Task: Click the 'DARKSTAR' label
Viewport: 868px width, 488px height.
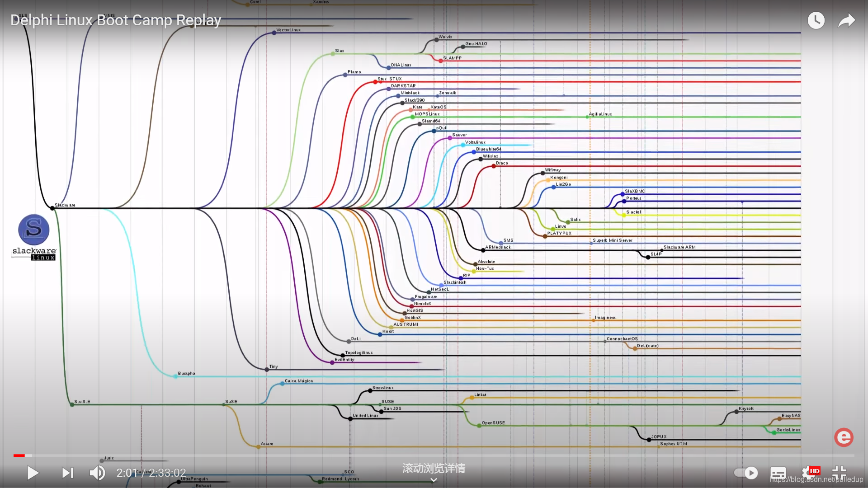Action: 403,86
